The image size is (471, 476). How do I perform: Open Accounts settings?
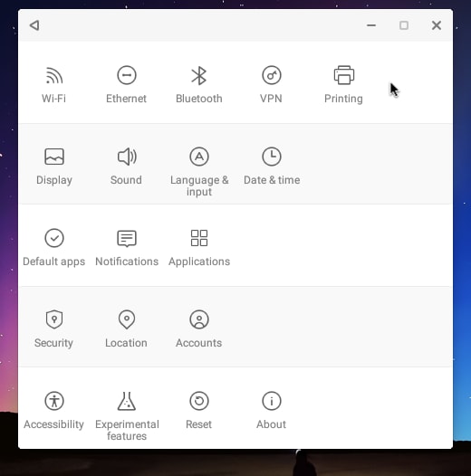pos(199,328)
